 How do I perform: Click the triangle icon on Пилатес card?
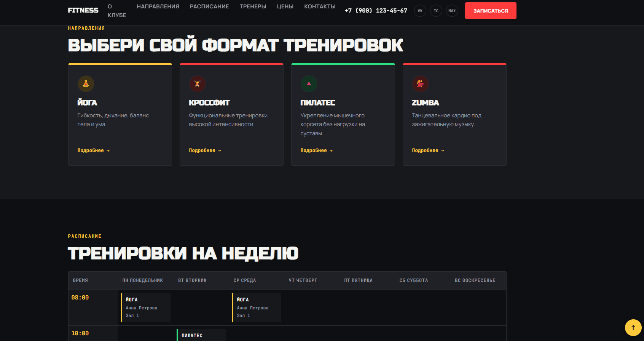309,84
